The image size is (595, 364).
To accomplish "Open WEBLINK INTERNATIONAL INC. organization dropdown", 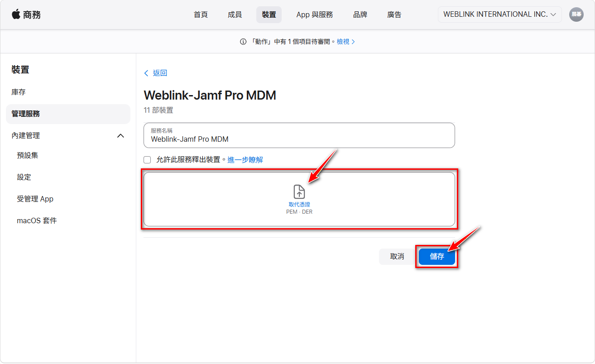I will click(x=499, y=14).
